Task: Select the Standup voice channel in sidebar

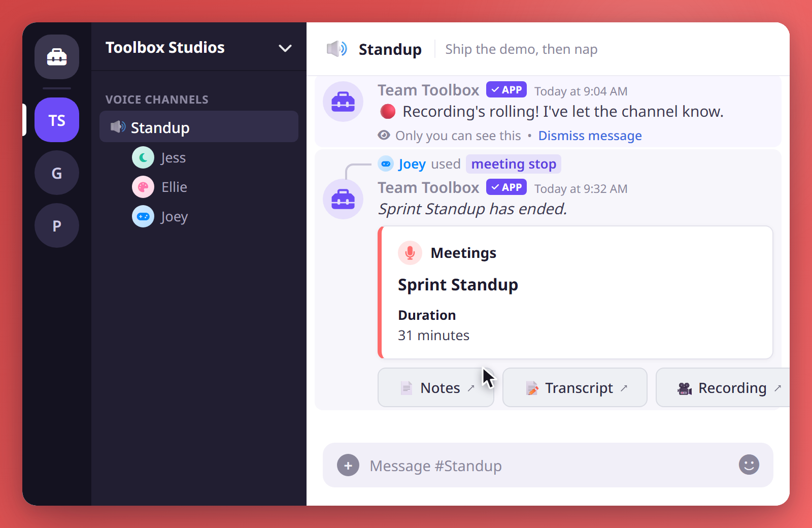Action: click(x=199, y=126)
